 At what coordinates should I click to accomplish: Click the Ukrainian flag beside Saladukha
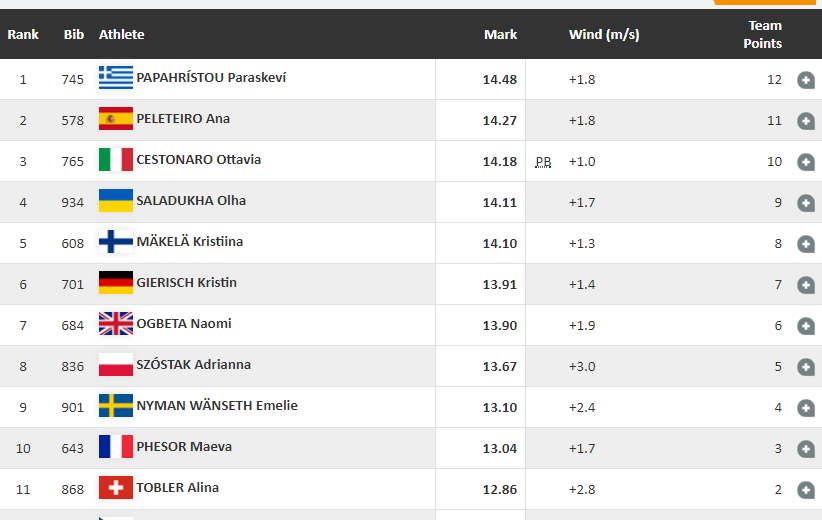(x=115, y=201)
